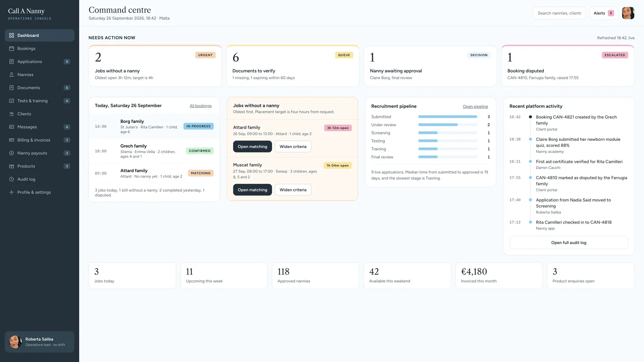Click the 3 Product enquiries open tile

[591, 276]
